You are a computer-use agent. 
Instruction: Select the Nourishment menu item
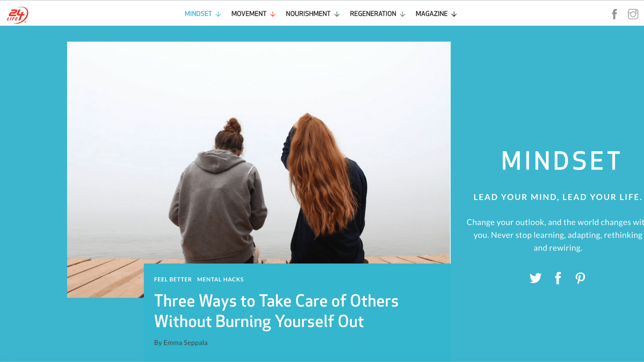click(x=308, y=14)
